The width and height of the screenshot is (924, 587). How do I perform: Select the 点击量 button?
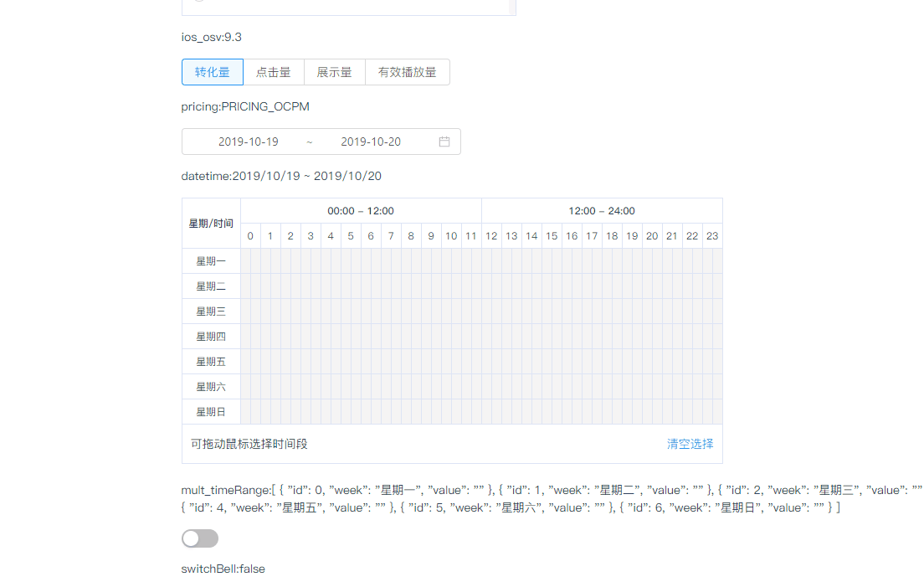274,72
